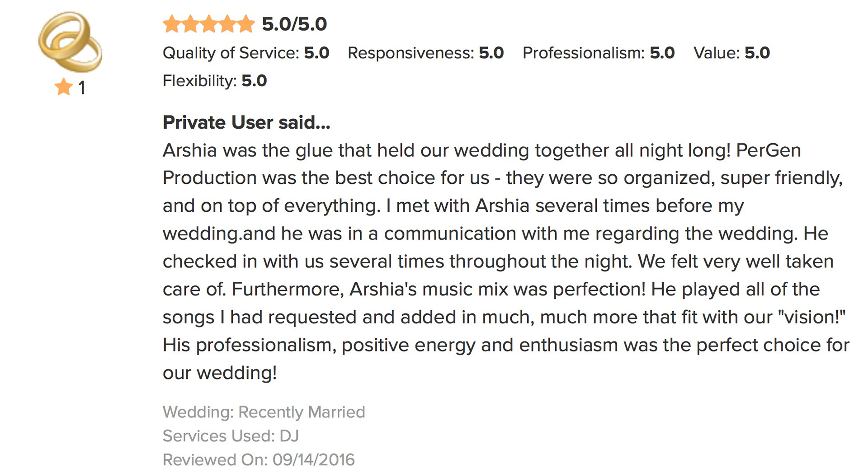868x472 pixels.
Task: Click the "Reviewed On: 09/14/2016" date
Action: point(259,460)
